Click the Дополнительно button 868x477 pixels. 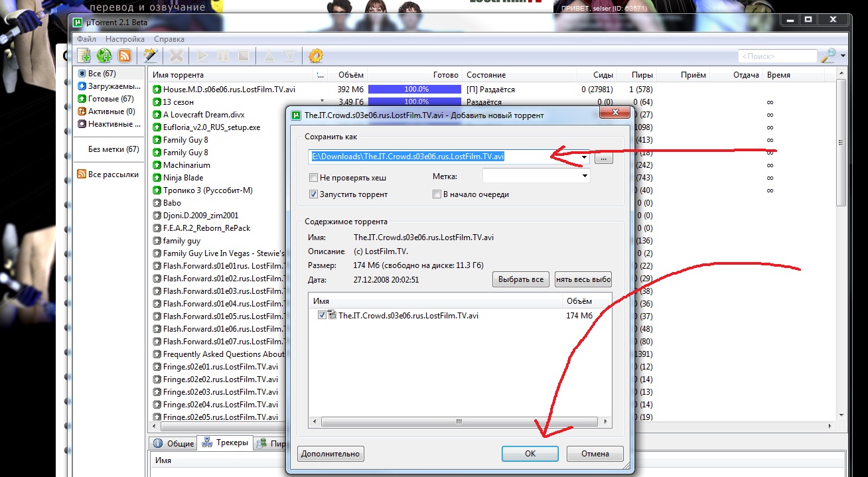pos(330,454)
